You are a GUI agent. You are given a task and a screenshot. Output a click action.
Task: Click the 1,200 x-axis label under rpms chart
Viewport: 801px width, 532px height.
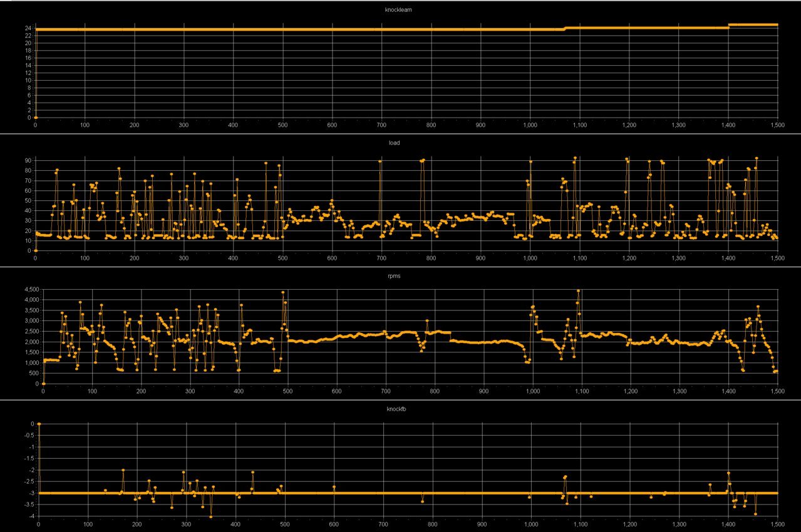[x=631, y=391]
